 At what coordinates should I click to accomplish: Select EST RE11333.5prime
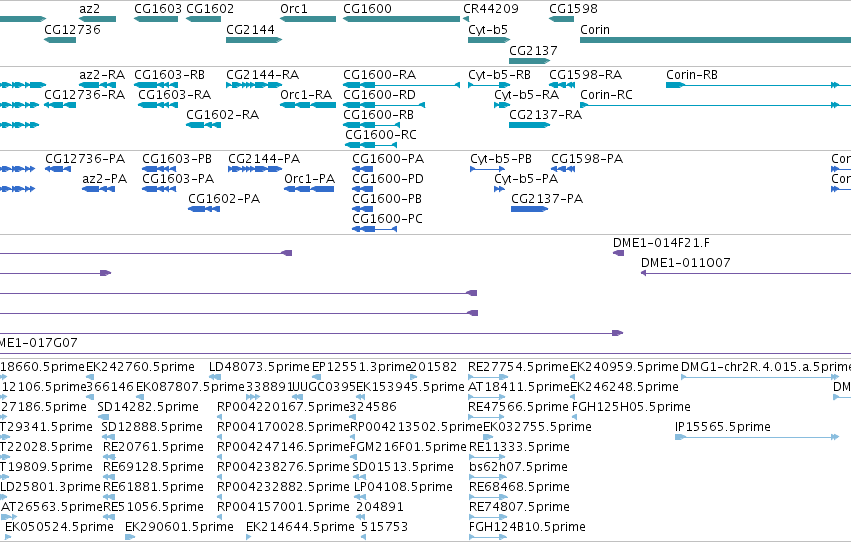tap(487, 457)
